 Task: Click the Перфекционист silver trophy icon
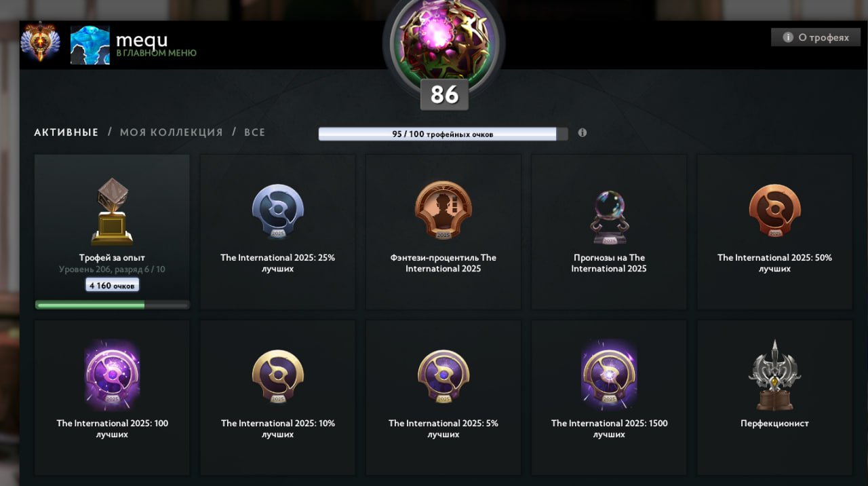coord(774,375)
